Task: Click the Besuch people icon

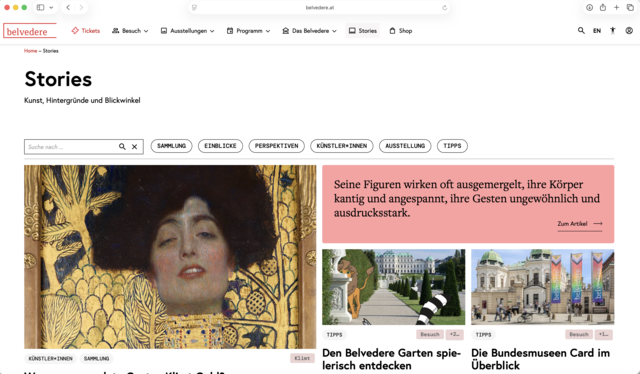Action: click(116, 31)
